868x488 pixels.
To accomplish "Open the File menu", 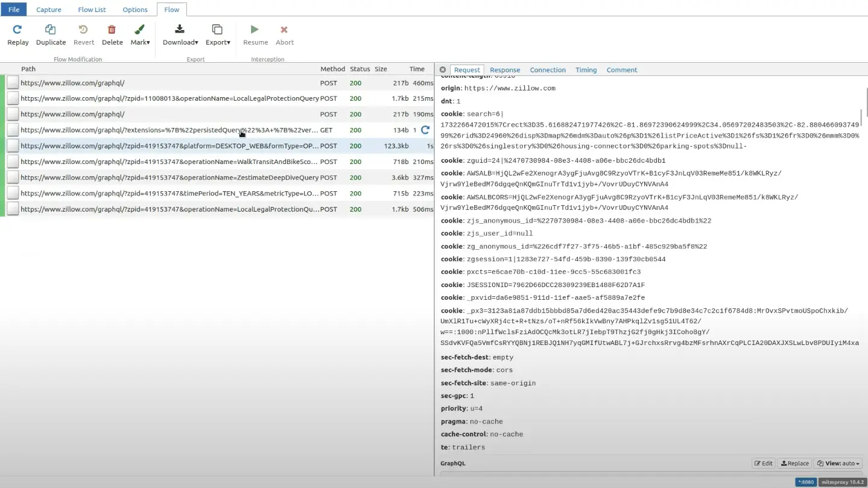I will [x=13, y=10].
